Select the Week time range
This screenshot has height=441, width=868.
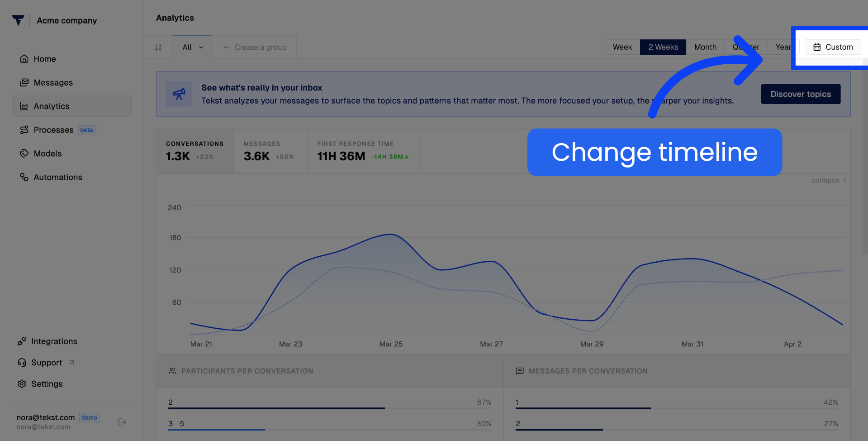click(x=622, y=47)
